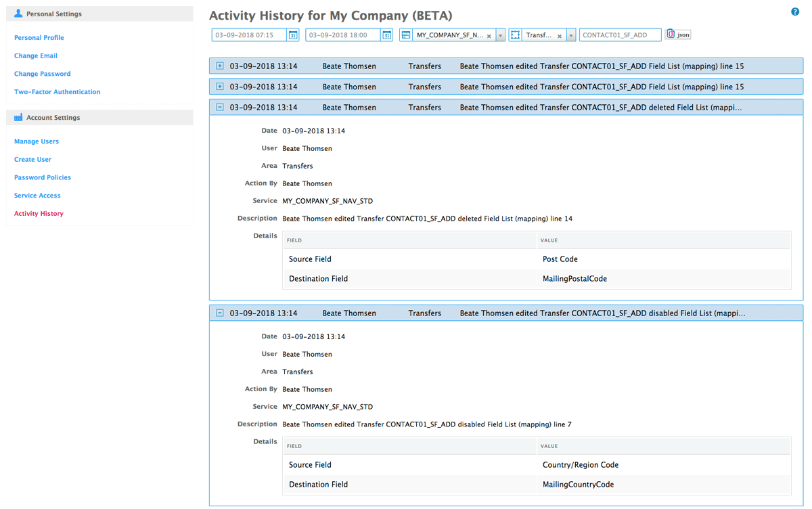Image resolution: width=812 pixels, height=509 pixels.
Task: Click the end date field 03-09-2018 18:00
Action: click(343, 35)
